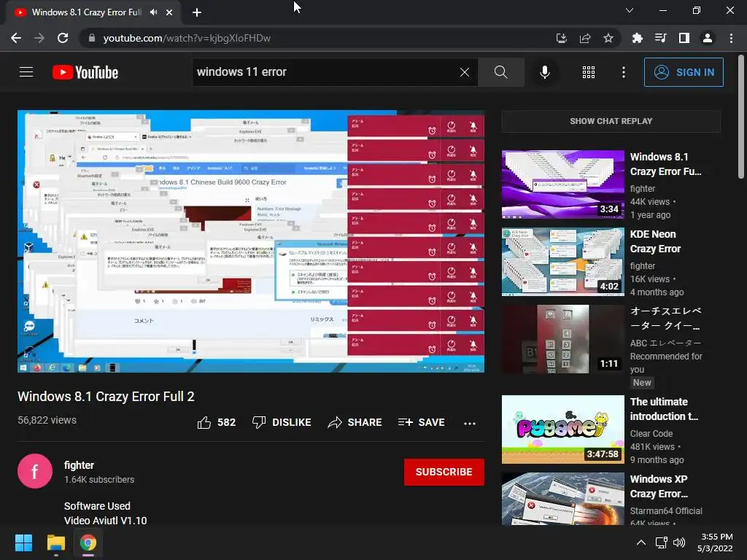Open the tab search chevron
Screen dimensions: 747x560
(630, 10)
